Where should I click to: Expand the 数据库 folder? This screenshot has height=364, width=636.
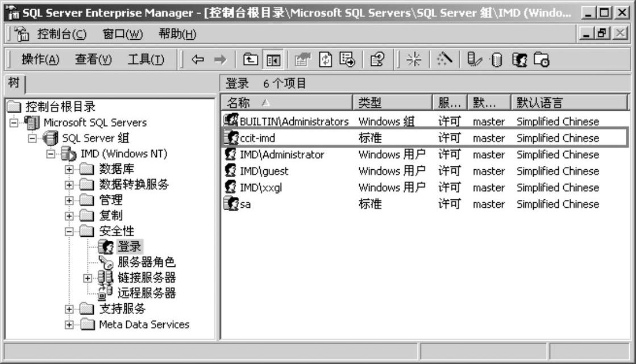(69, 169)
